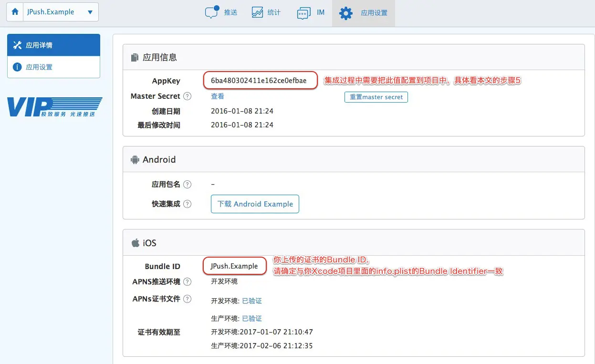Click the 证书有效期至 label

(x=159, y=332)
